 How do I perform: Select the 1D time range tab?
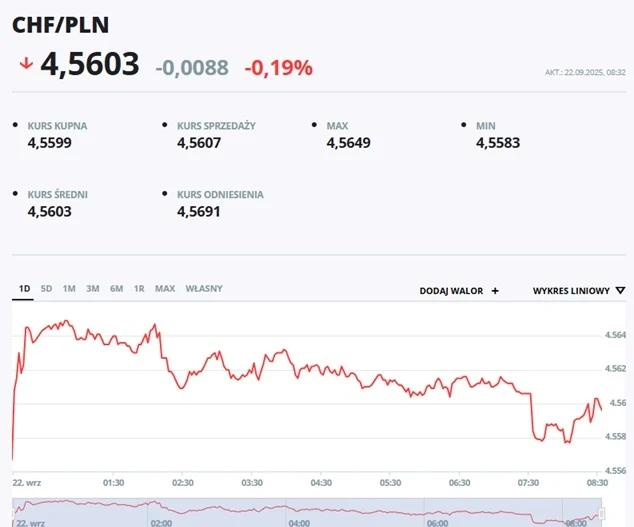pyautogui.click(x=24, y=289)
